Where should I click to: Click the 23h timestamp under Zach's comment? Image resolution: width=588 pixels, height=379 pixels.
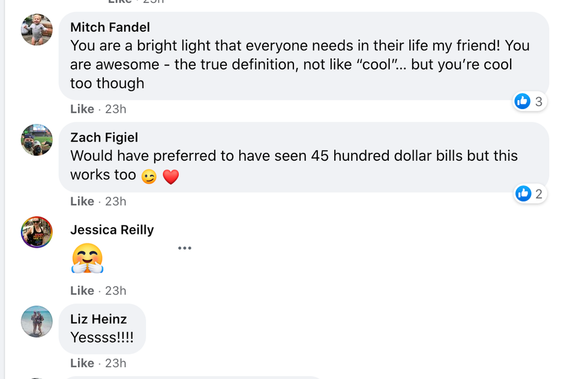coord(115,201)
